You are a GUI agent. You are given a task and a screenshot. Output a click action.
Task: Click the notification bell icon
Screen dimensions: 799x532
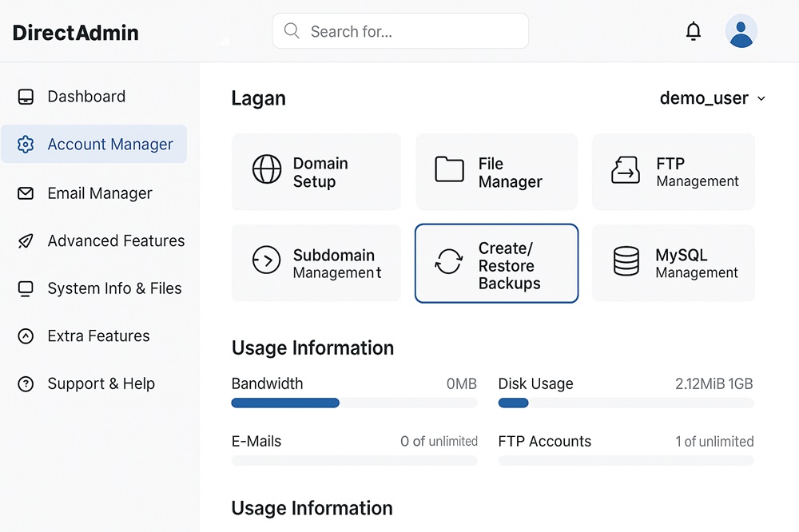(x=694, y=32)
